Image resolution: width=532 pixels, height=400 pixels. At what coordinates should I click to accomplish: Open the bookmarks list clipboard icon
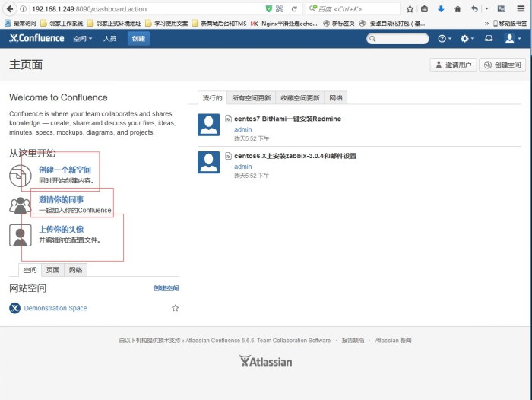424,9
